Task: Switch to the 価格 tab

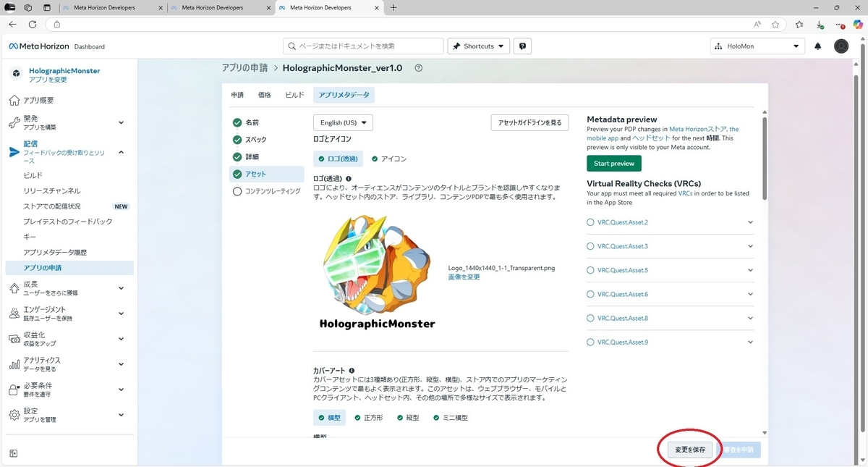Action: point(265,95)
